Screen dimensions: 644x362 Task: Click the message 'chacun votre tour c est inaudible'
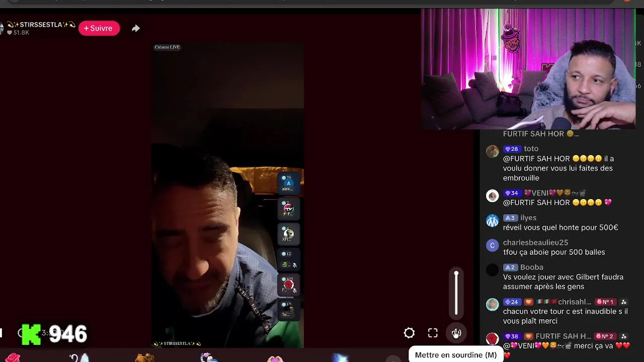(566, 316)
